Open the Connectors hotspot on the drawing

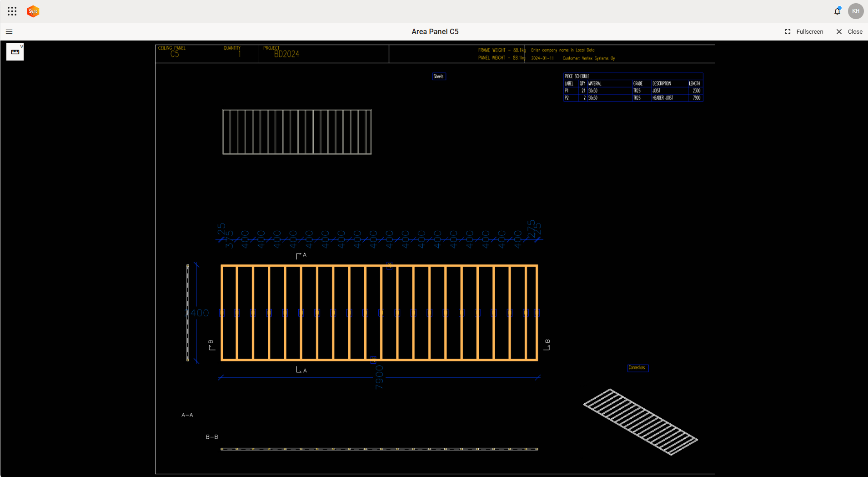(x=637, y=368)
